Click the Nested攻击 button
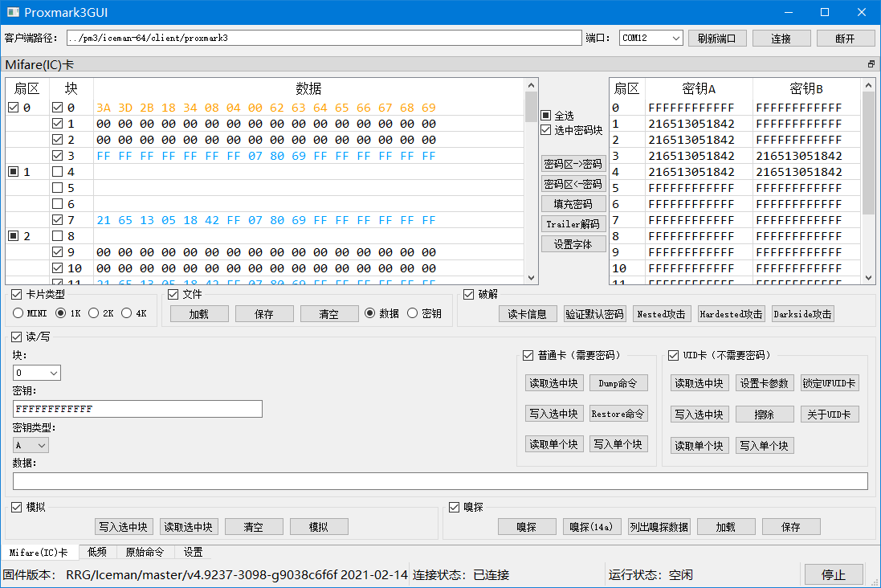881x588 pixels. click(x=661, y=314)
